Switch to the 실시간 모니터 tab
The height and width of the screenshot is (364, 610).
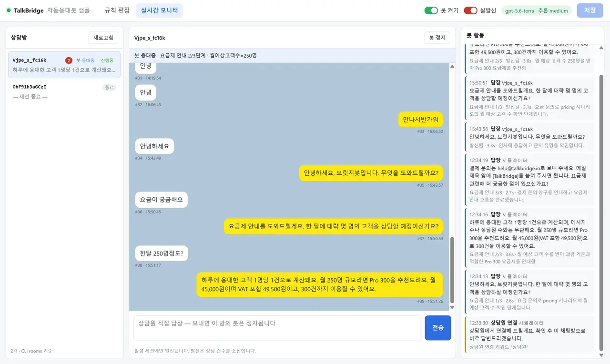[159, 10]
